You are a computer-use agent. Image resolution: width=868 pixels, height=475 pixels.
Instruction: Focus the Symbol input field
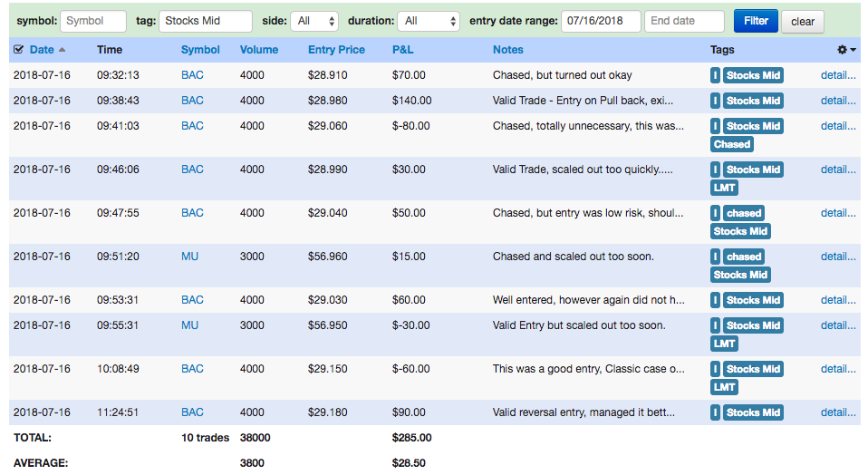pyautogui.click(x=93, y=21)
